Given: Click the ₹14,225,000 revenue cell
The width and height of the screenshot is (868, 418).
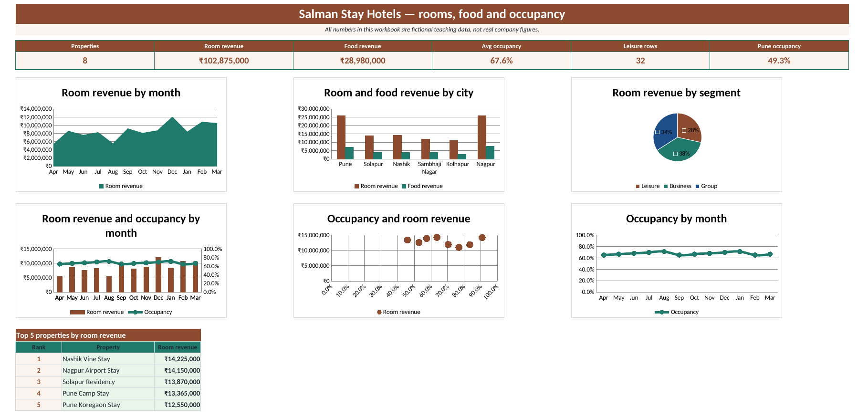Looking at the screenshot, I should coord(178,359).
